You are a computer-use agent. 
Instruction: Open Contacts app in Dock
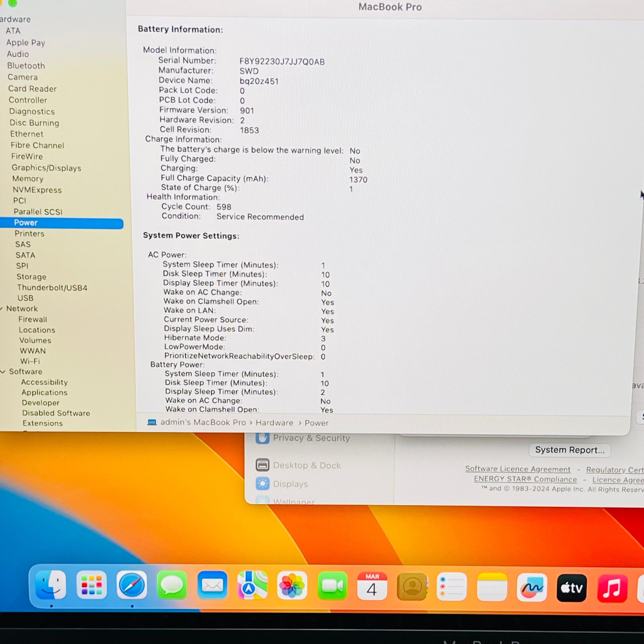(412, 587)
